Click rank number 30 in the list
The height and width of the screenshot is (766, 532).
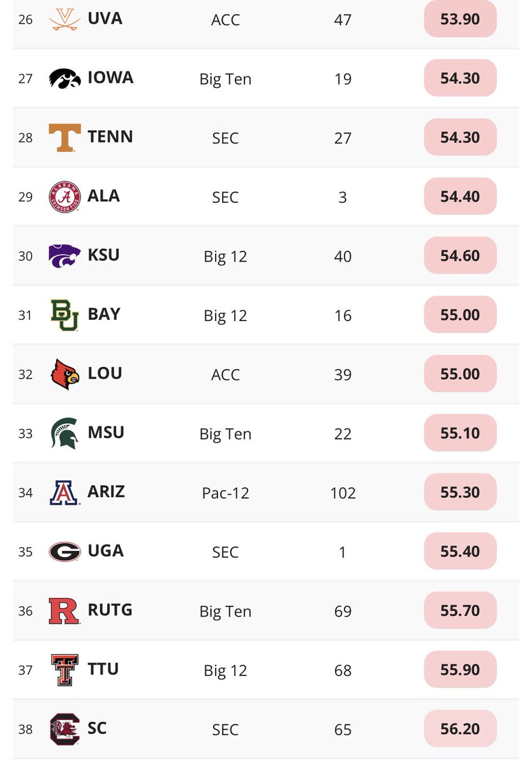point(26,256)
